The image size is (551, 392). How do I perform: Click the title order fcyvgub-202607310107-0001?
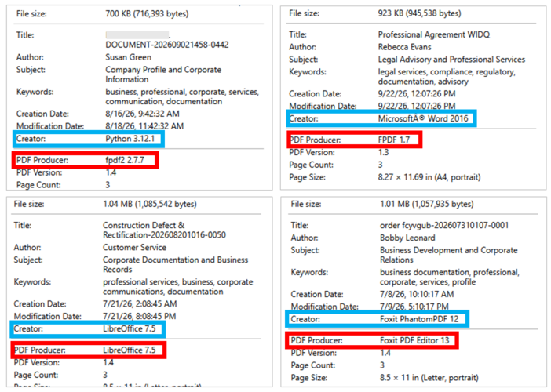pyautogui.click(x=444, y=225)
